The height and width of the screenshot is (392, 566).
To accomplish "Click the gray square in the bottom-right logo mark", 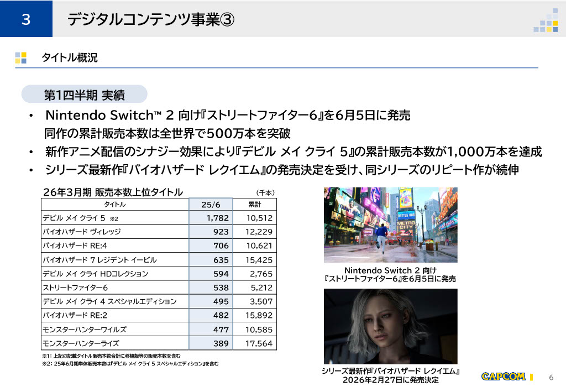I will coord(549,15).
